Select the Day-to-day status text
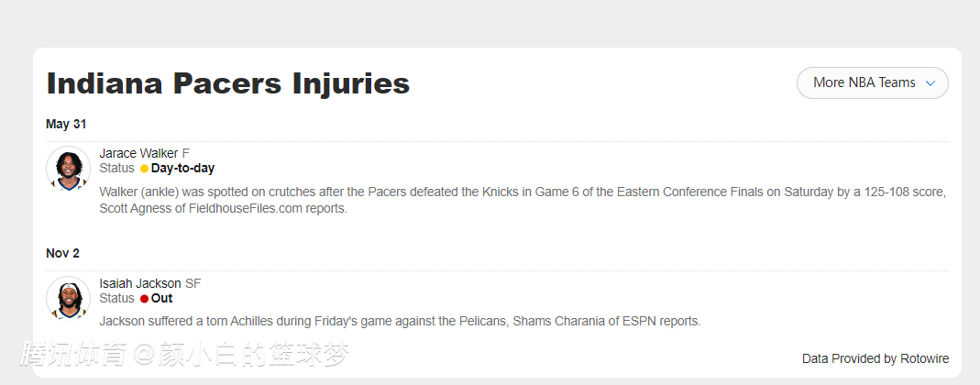The width and height of the screenshot is (980, 385). click(182, 169)
